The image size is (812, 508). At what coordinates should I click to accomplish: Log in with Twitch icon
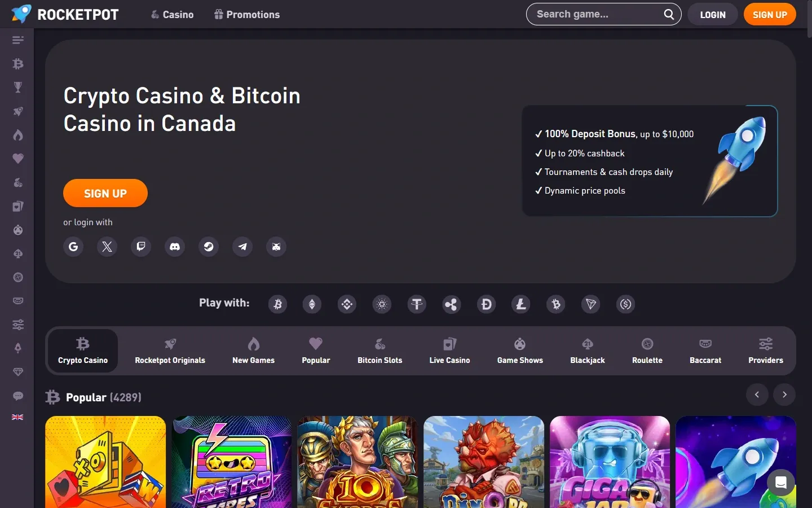[141, 247]
